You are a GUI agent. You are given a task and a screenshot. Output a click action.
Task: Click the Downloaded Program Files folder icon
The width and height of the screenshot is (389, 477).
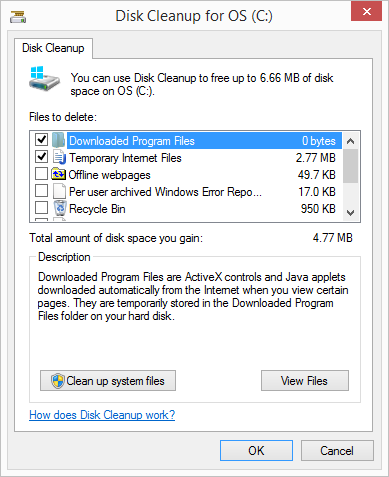58,140
